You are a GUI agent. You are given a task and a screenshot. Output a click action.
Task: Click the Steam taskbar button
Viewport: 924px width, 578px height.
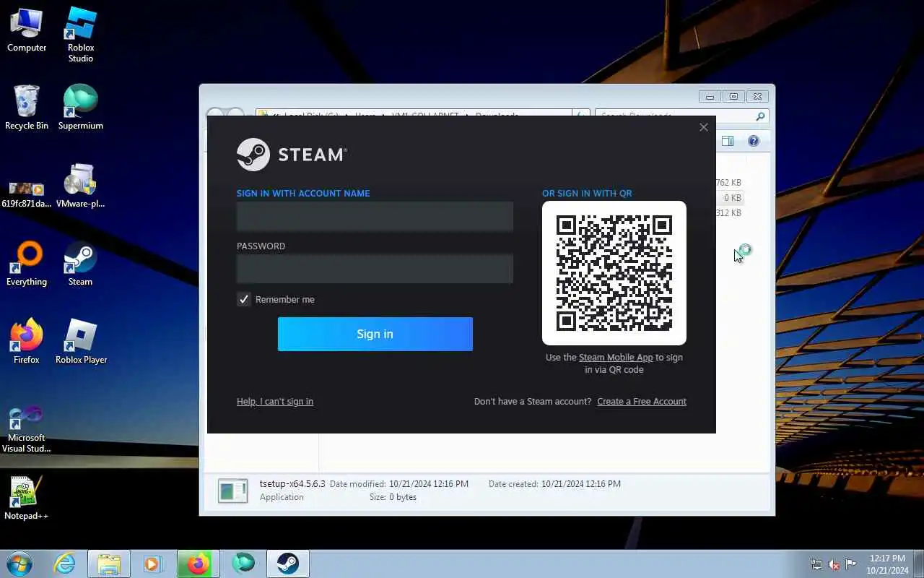288,564
